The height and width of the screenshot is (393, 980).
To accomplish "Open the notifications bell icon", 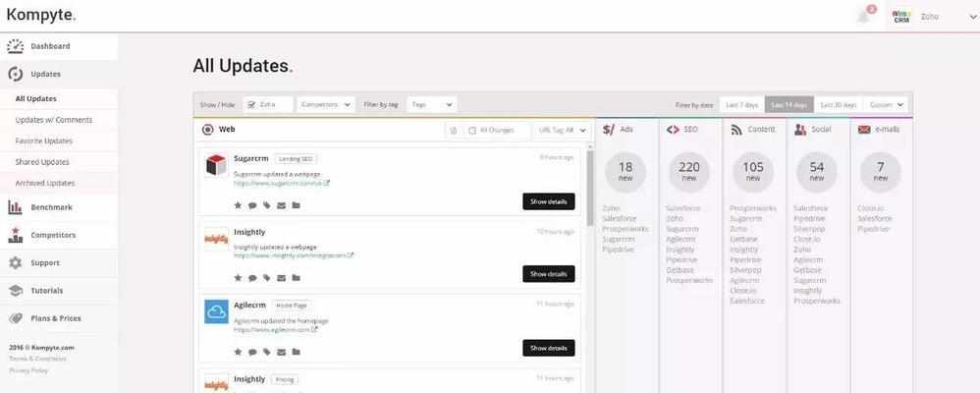I will pos(863,17).
